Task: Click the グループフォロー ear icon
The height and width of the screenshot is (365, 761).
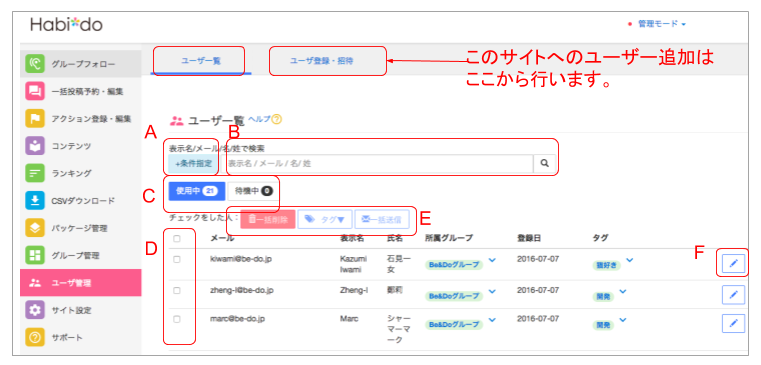Action: (x=35, y=64)
